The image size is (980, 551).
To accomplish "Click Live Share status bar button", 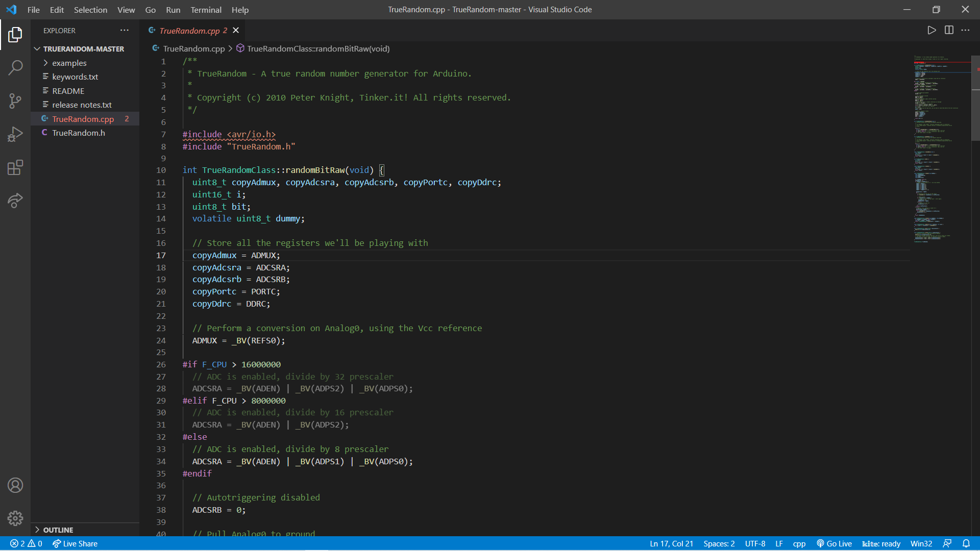I will coord(75,543).
